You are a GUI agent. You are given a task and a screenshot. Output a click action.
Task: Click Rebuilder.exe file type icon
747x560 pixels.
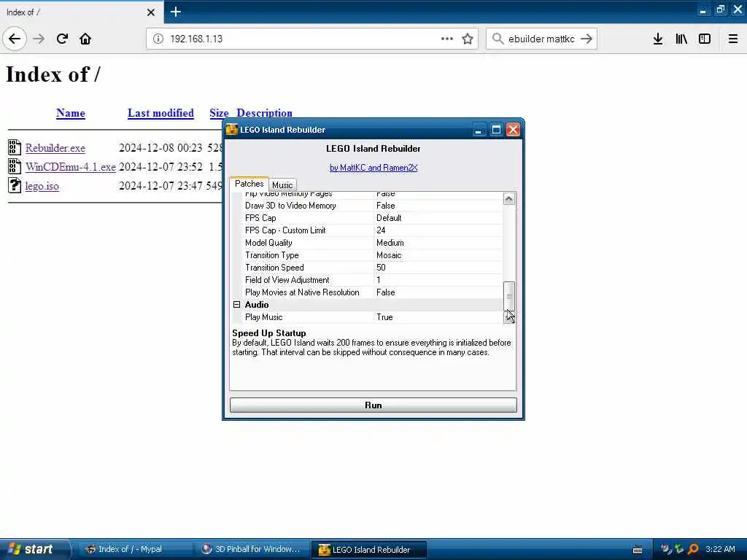click(x=15, y=147)
